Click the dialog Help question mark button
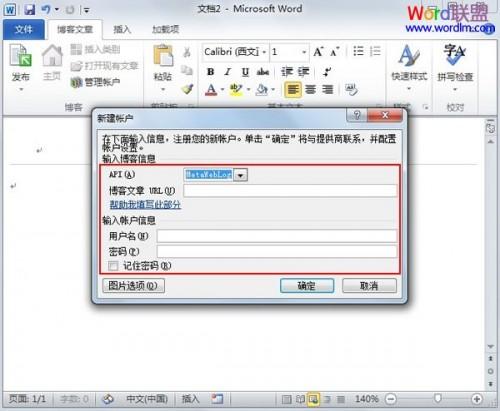500x411 pixels. click(357, 116)
